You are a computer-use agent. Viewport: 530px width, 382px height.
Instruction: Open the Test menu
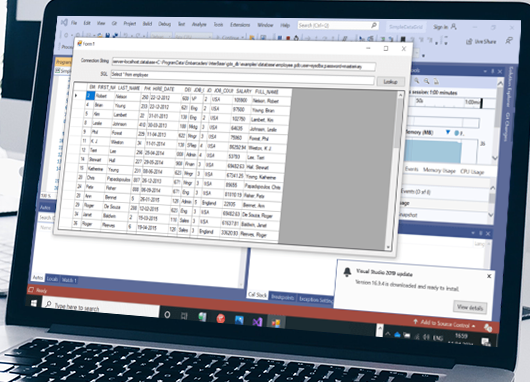(x=182, y=24)
